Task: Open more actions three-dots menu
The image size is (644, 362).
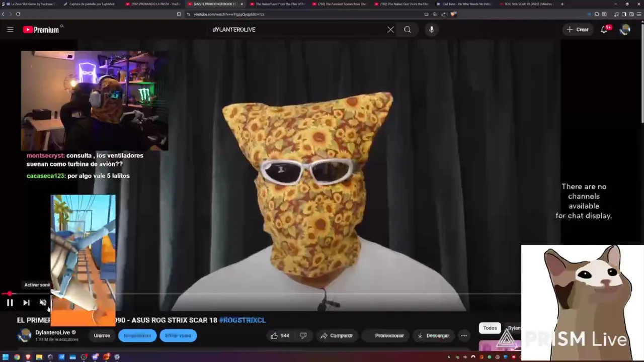Action: tap(464, 335)
